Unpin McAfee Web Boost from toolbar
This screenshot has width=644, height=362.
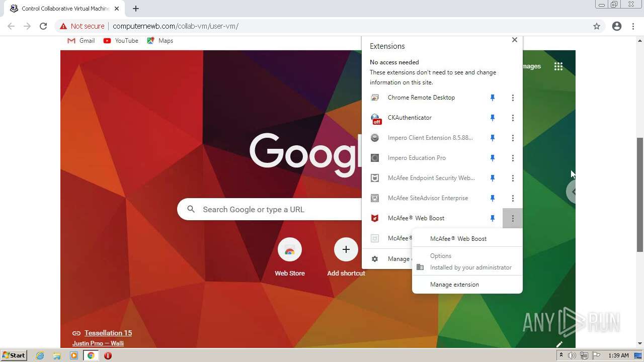pyautogui.click(x=493, y=218)
